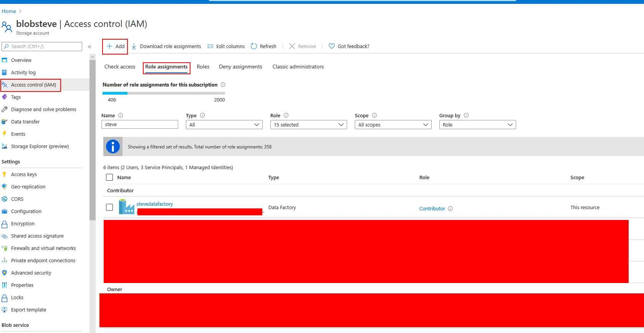Viewport: 644px width, 333px height.
Task: Click the Tags icon in sidebar
Action: [x=5, y=97]
